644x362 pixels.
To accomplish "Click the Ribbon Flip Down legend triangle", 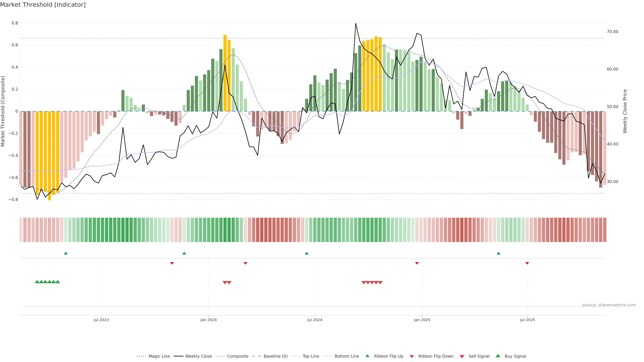I will coord(412,356).
